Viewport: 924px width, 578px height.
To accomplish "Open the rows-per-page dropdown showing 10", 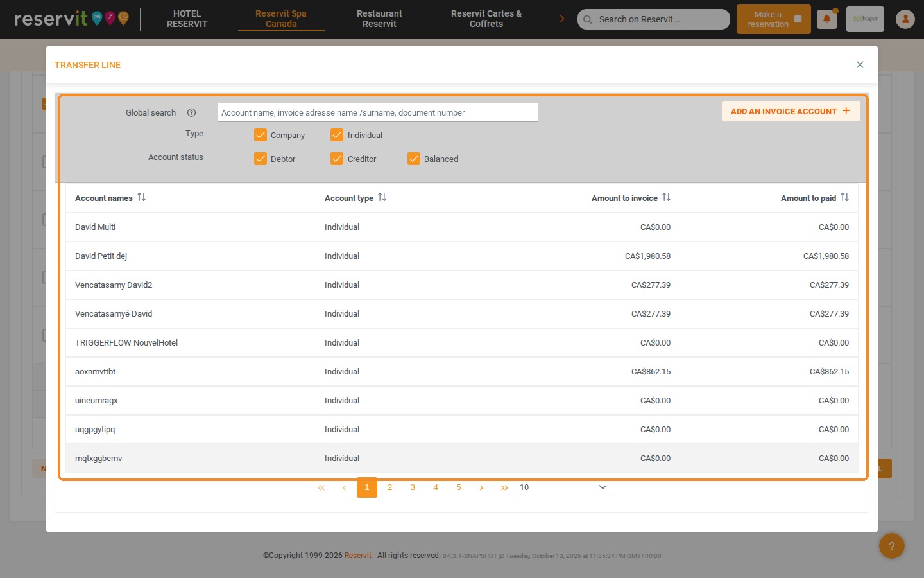I will pyautogui.click(x=565, y=487).
